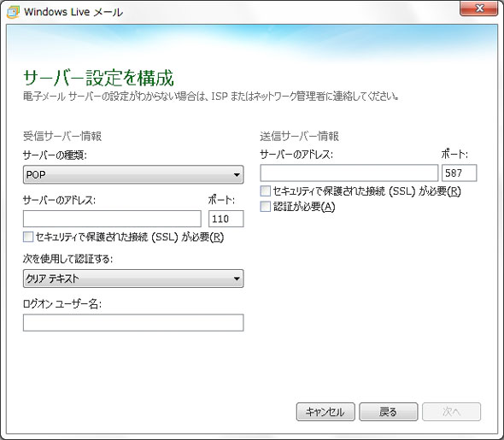Click the incoming server address field
This screenshot has width=504, height=440.
(112, 219)
